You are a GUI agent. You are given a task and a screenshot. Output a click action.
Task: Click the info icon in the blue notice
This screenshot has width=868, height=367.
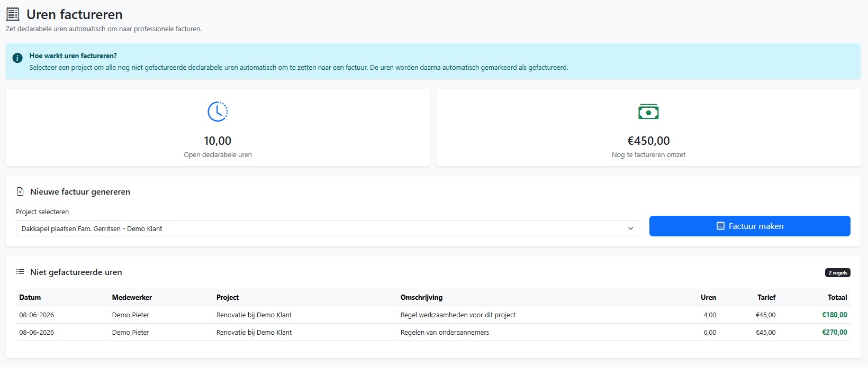17,58
